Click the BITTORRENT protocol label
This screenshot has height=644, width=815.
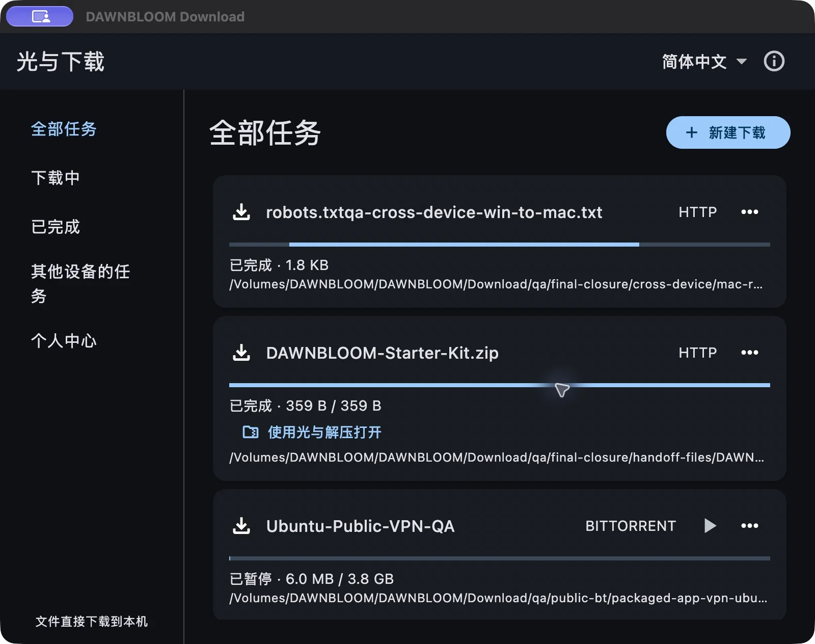click(631, 526)
